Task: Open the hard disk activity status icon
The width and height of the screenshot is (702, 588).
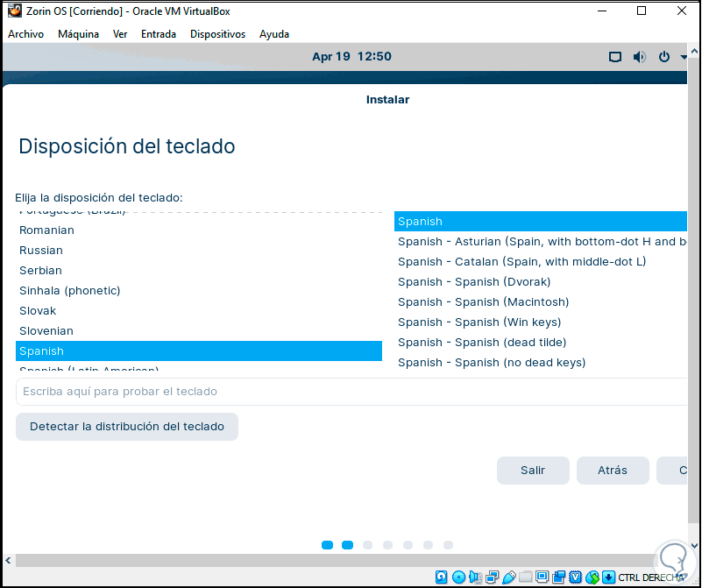Action: [x=441, y=577]
